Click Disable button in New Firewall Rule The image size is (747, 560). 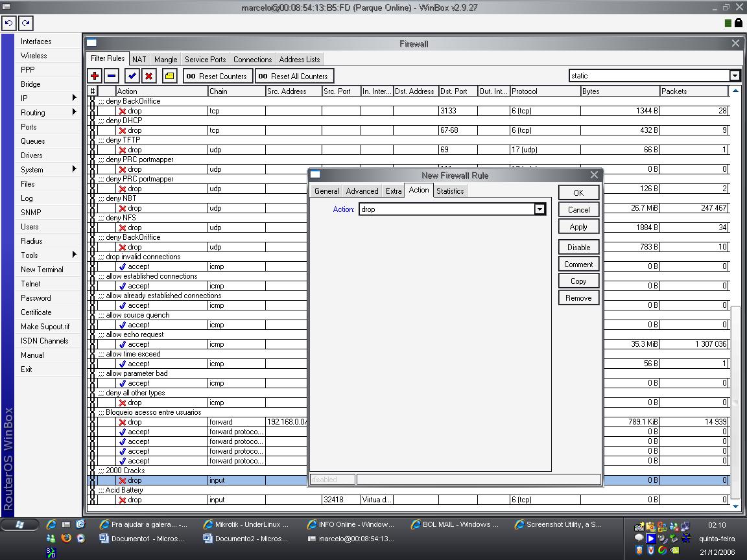578,247
